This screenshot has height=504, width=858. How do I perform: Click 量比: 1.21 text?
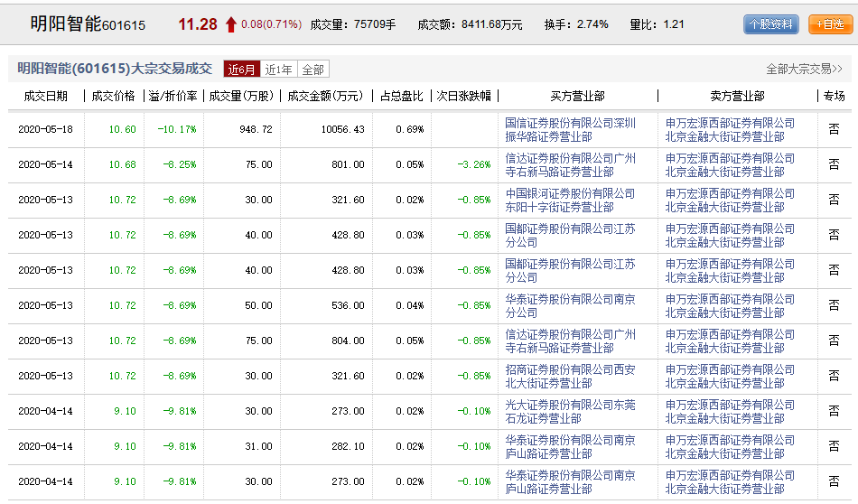point(657,24)
